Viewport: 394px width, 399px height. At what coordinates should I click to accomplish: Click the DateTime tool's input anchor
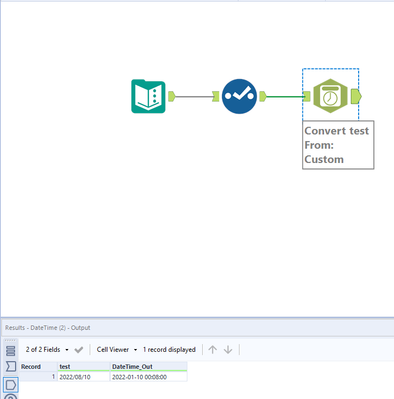click(307, 97)
